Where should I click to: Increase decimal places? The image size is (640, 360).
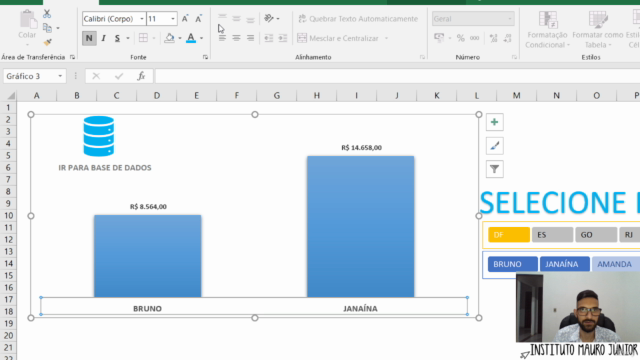[493, 38]
